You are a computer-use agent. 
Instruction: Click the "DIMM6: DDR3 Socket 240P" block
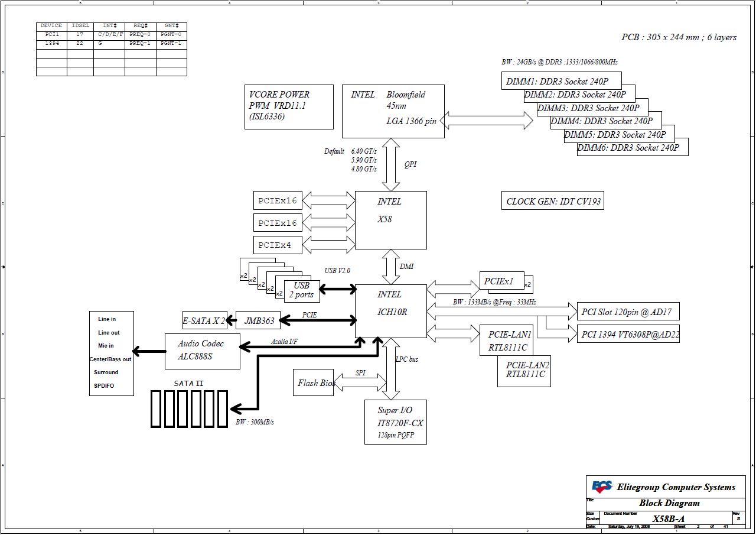click(633, 148)
